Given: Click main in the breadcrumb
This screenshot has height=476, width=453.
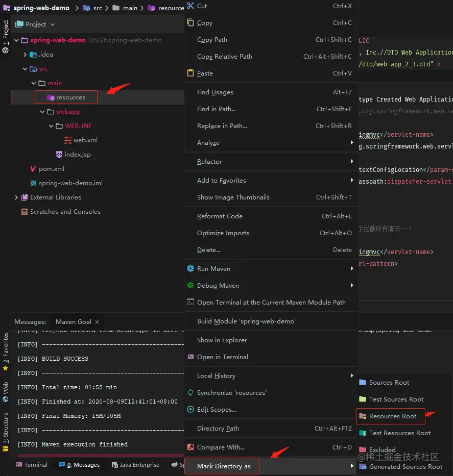Looking at the screenshot, I should coord(125,8).
